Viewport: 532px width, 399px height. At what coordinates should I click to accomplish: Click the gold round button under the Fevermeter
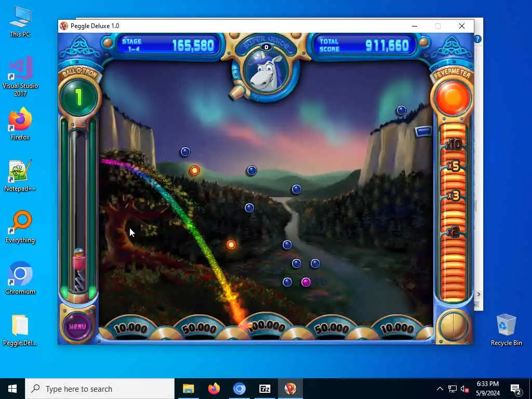coord(453,326)
